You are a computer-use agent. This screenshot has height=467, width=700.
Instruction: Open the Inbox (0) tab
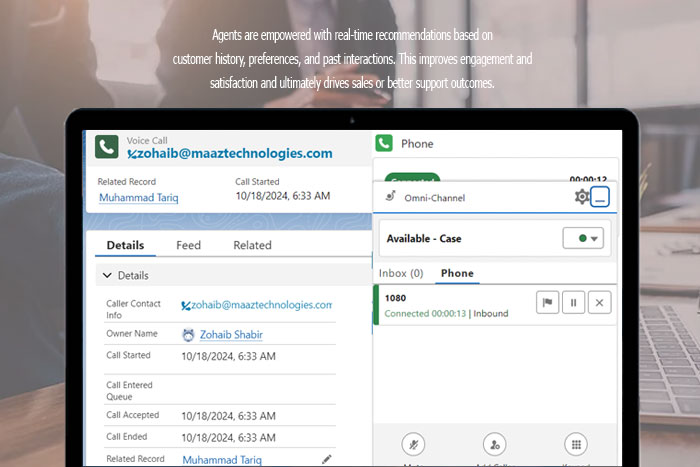[x=401, y=273]
